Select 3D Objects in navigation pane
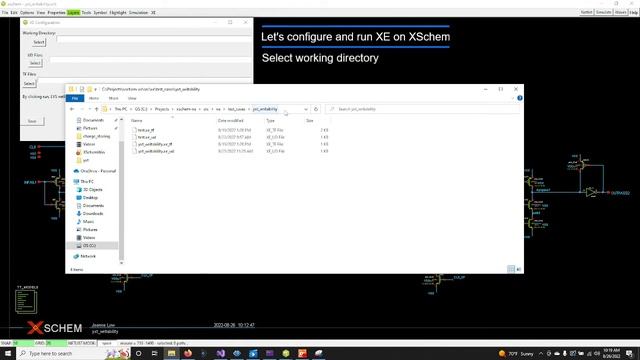The image size is (640, 360). pos(93,190)
